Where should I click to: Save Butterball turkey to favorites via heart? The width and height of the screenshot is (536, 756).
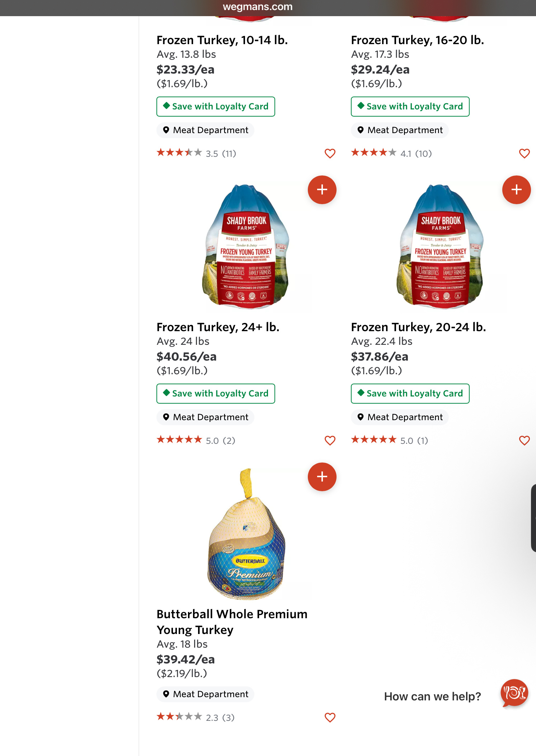[x=330, y=718]
